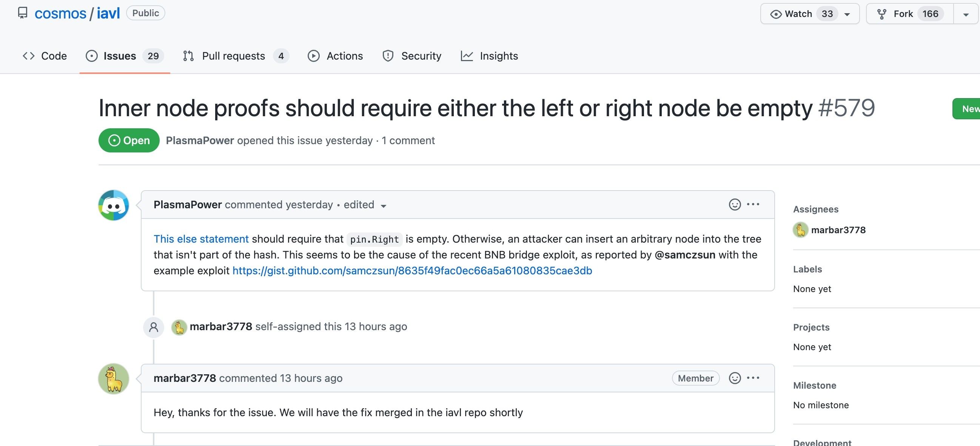Open options menu on PlasmaPower's comment
The width and height of the screenshot is (980, 446).
coord(753,205)
